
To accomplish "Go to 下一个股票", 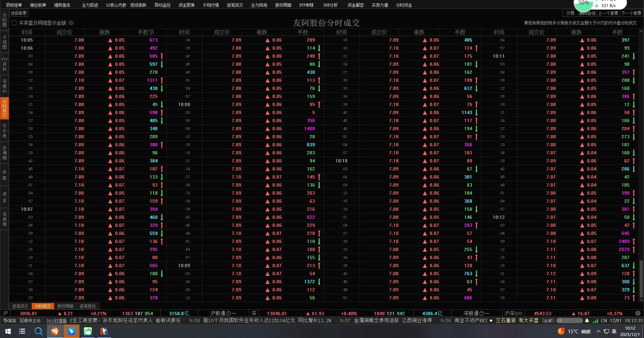I will 631,13.
